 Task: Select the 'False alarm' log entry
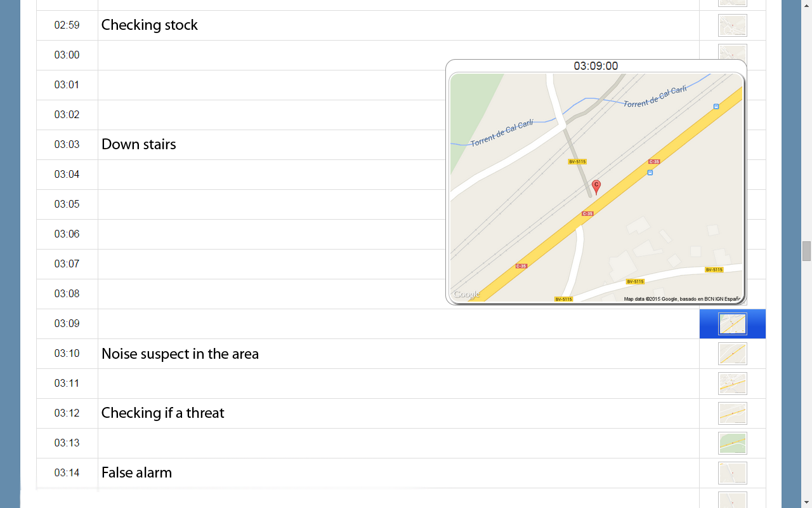136,472
